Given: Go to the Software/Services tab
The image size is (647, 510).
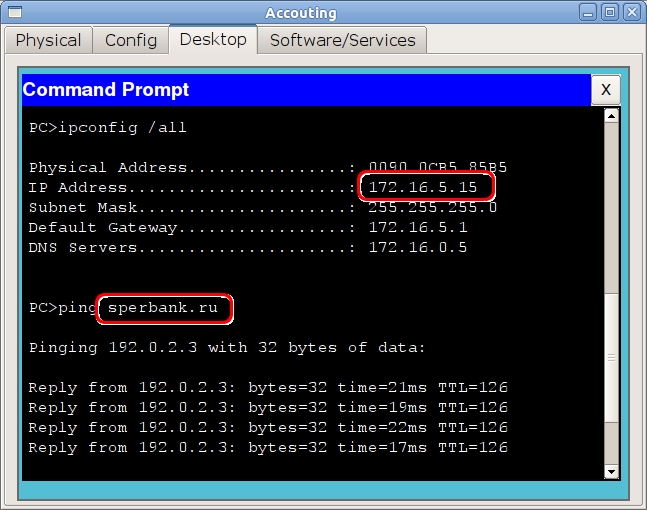Looking at the screenshot, I should pos(342,40).
